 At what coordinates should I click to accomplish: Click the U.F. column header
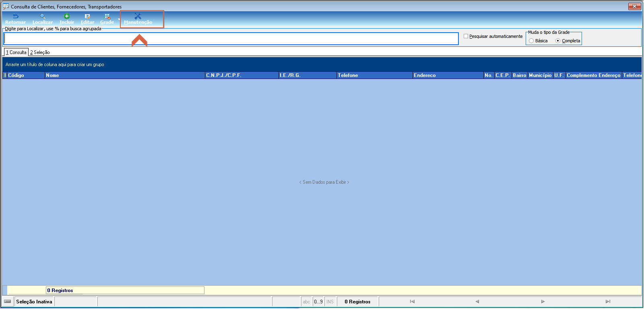click(x=559, y=75)
